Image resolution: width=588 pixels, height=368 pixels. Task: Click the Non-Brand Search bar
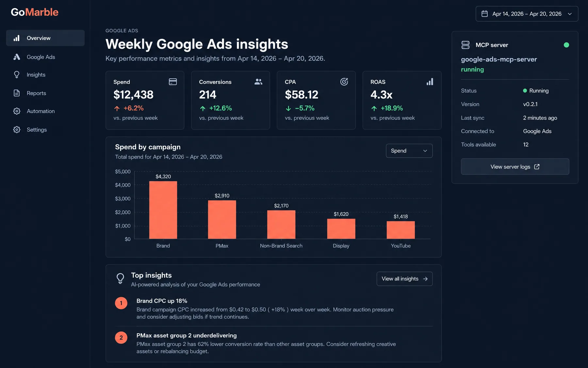click(x=281, y=224)
